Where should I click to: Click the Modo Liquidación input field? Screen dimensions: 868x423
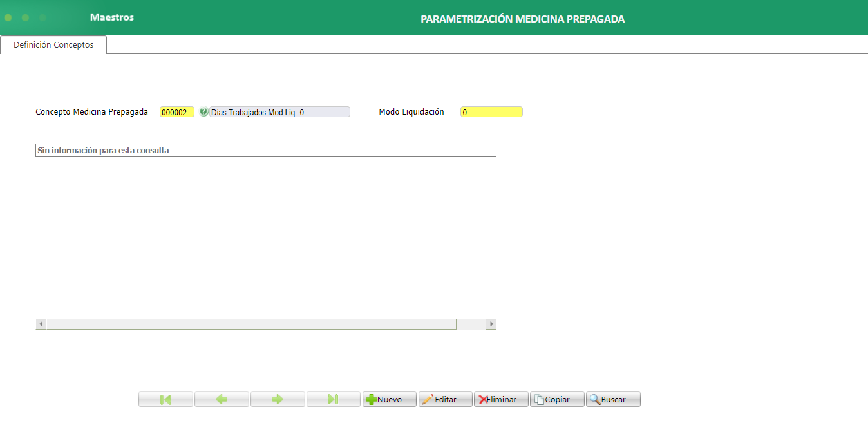tap(491, 111)
